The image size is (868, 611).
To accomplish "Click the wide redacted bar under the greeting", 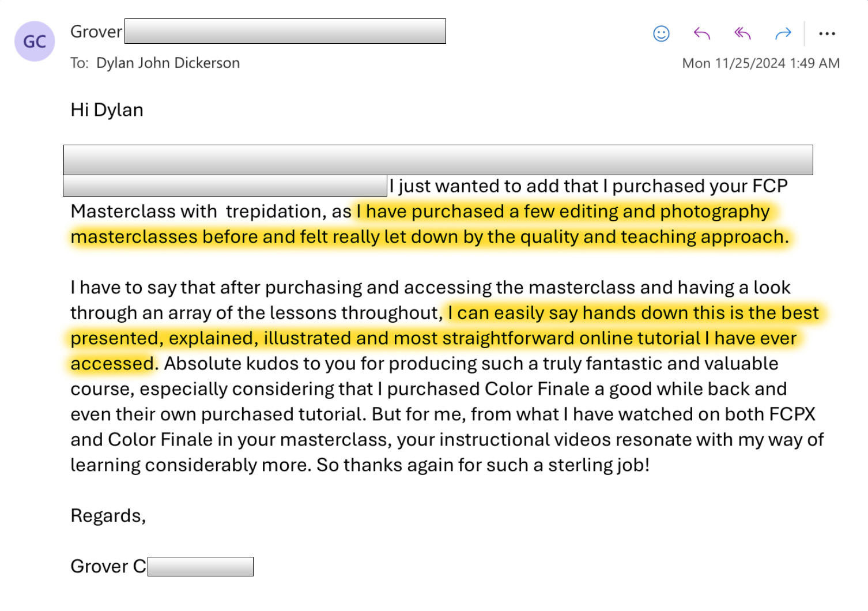I will coord(438,160).
